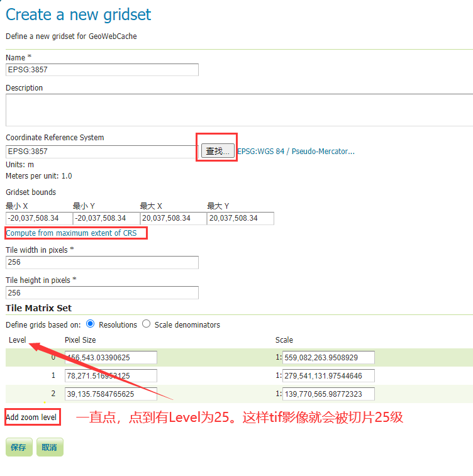The height and width of the screenshot is (476, 473).
Task: Click inside the Description text area
Action: pyautogui.click(x=239, y=110)
